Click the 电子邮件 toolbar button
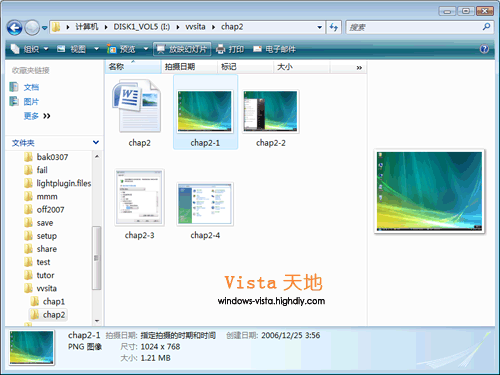Image resolution: width=500 pixels, height=375 pixels. 274,49
